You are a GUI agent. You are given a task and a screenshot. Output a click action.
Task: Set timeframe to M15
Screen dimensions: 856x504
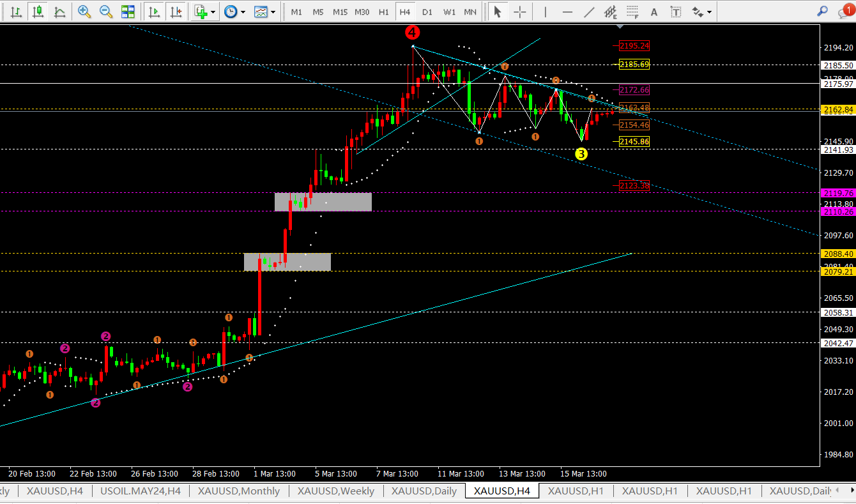[340, 11]
